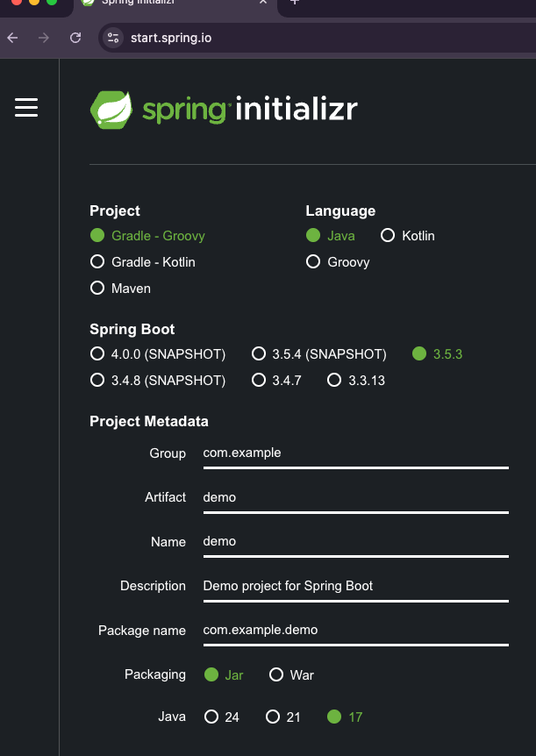Choose Java version 24
The height and width of the screenshot is (756, 536).
pos(221,717)
